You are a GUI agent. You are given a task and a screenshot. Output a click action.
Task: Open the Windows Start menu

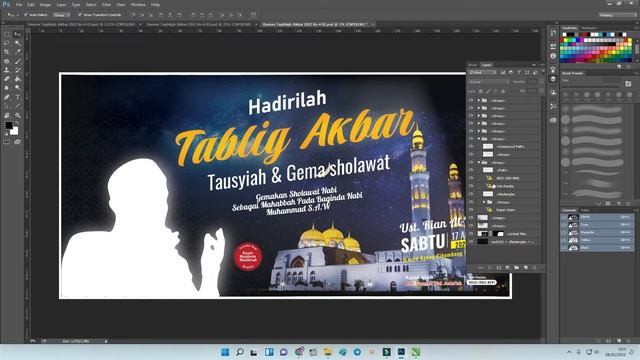(x=225, y=352)
